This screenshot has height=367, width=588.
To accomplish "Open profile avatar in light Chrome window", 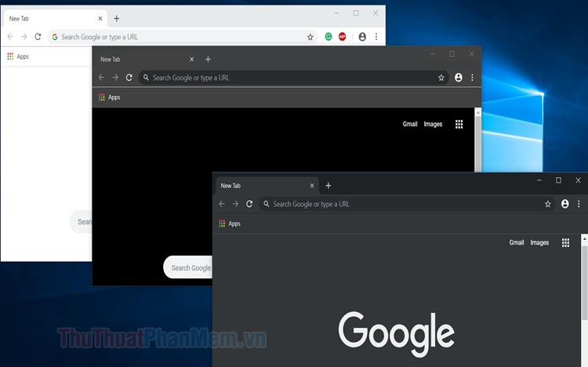I will (x=362, y=36).
